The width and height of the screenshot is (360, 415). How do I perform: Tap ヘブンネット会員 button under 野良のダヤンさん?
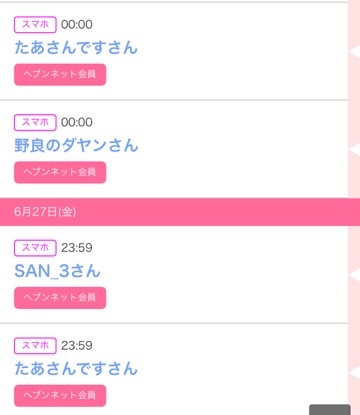click(60, 172)
